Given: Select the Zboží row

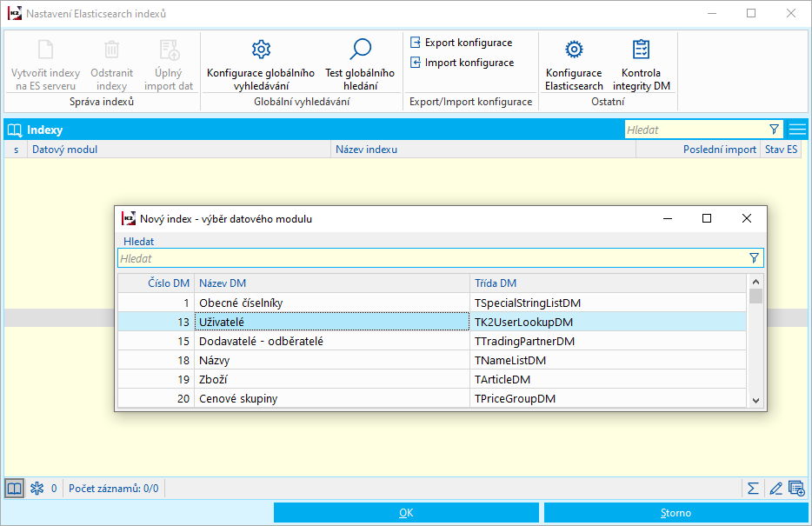Looking at the screenshot, I should pyautogui.click(x=332, y=379).
